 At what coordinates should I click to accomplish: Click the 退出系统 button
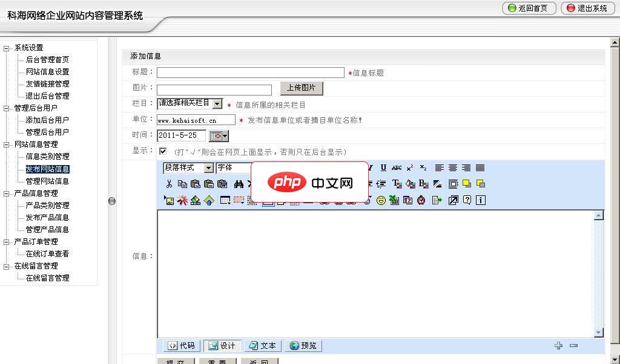(x=588, y=8)
